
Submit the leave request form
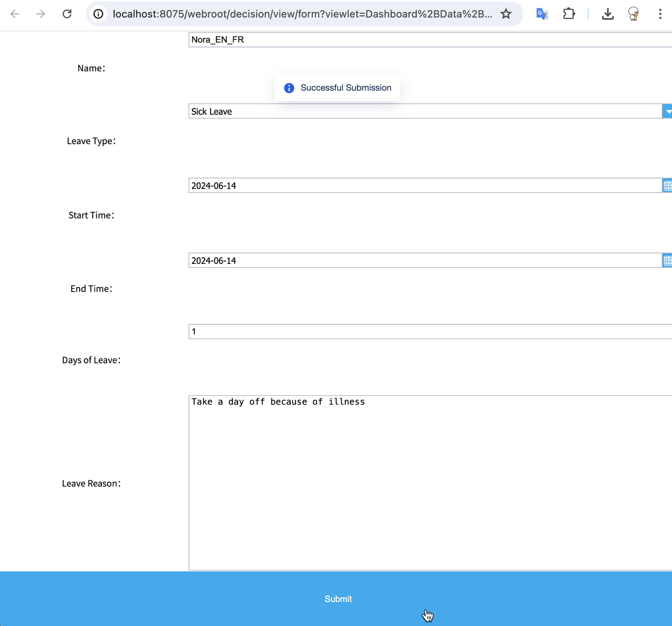(338, 599)
